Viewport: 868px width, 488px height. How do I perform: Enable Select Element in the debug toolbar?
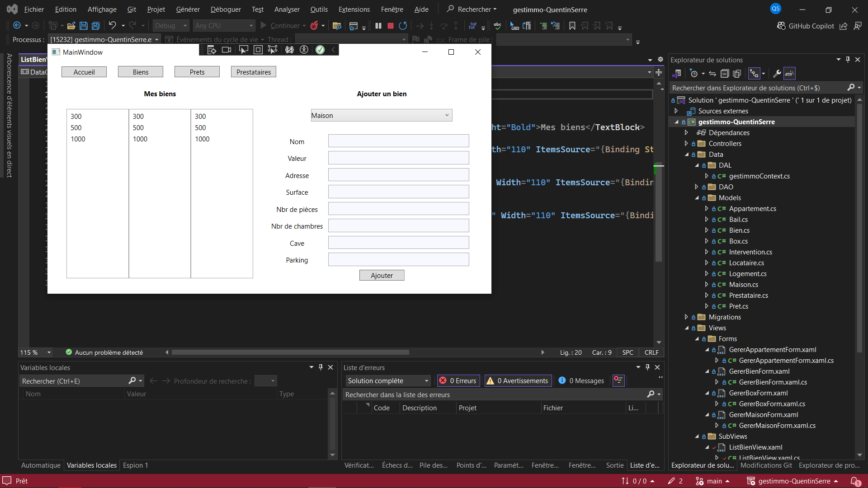tap(243, 50)
